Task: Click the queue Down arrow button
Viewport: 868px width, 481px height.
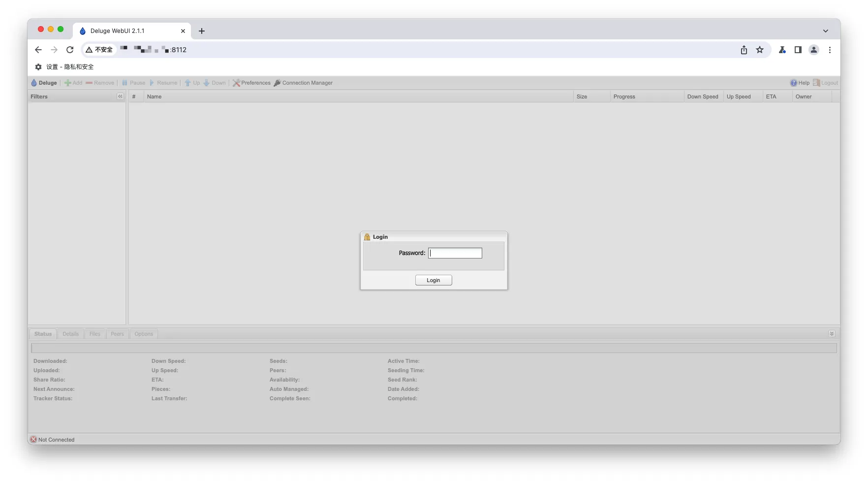Action: point(214,83)
